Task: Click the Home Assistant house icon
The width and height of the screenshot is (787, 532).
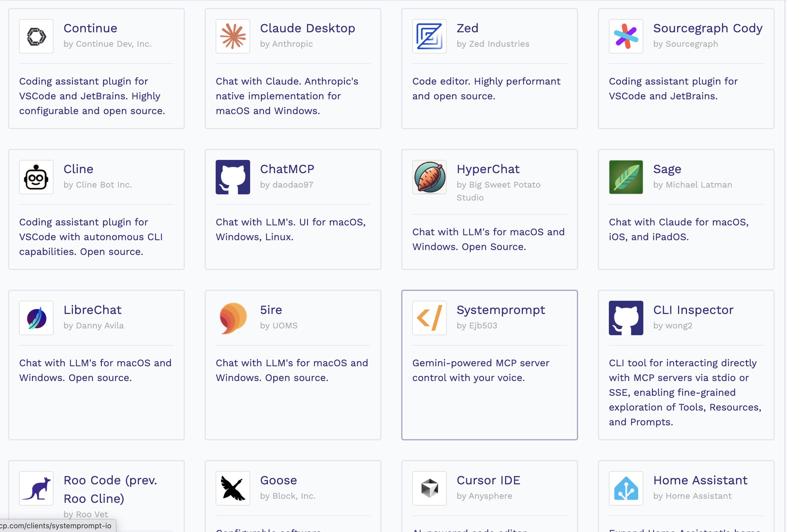Action: tap(626, 488)
